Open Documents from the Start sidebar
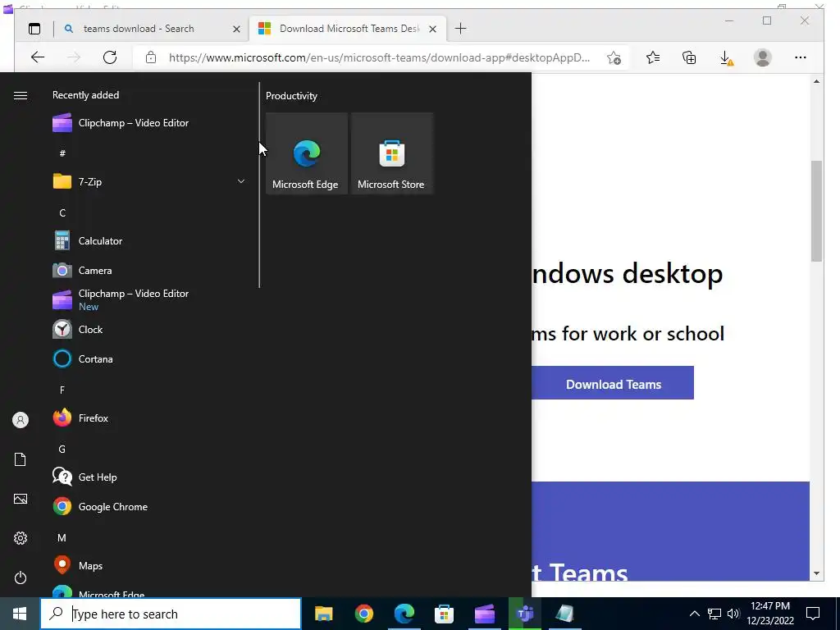 click(x=21, y=459)
